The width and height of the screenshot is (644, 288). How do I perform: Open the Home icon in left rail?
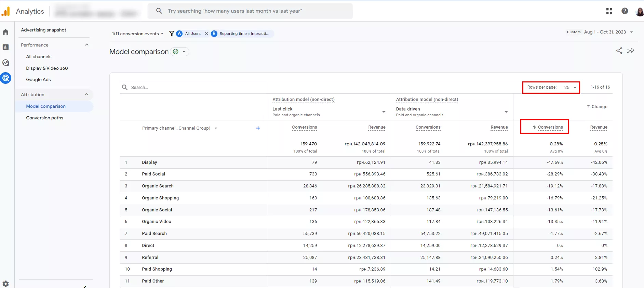(5, 32)
